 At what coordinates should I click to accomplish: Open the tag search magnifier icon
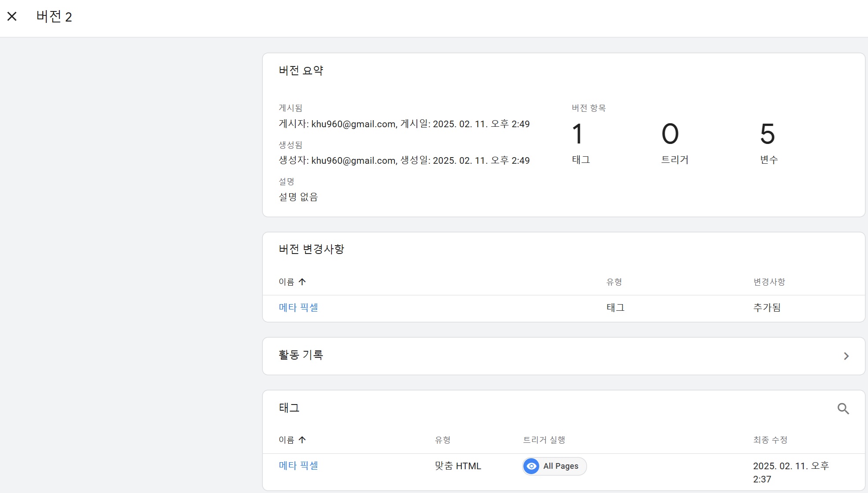[843, 408]
